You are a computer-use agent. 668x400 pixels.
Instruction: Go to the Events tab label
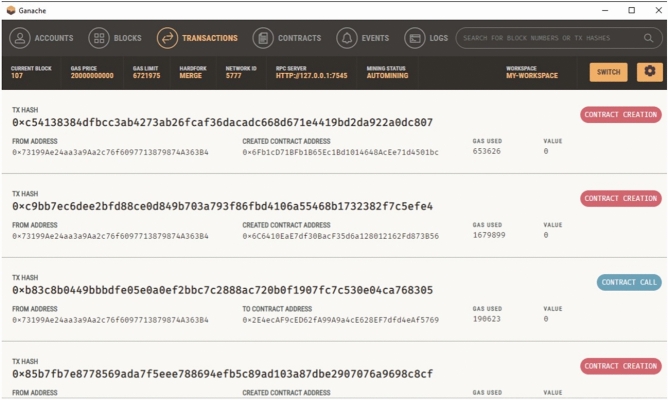pos(375,38)
